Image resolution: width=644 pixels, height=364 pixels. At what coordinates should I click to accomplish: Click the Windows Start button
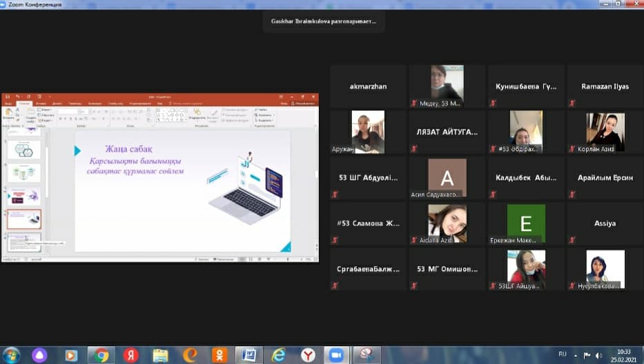11,354
